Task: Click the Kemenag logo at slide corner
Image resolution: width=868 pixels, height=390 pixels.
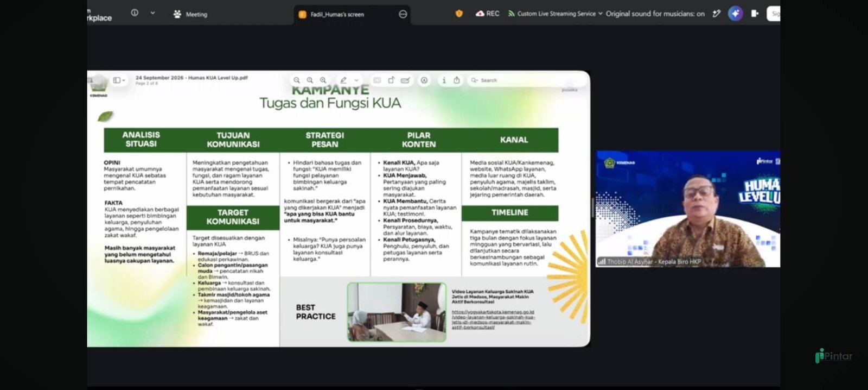Action: click(99, 85)
